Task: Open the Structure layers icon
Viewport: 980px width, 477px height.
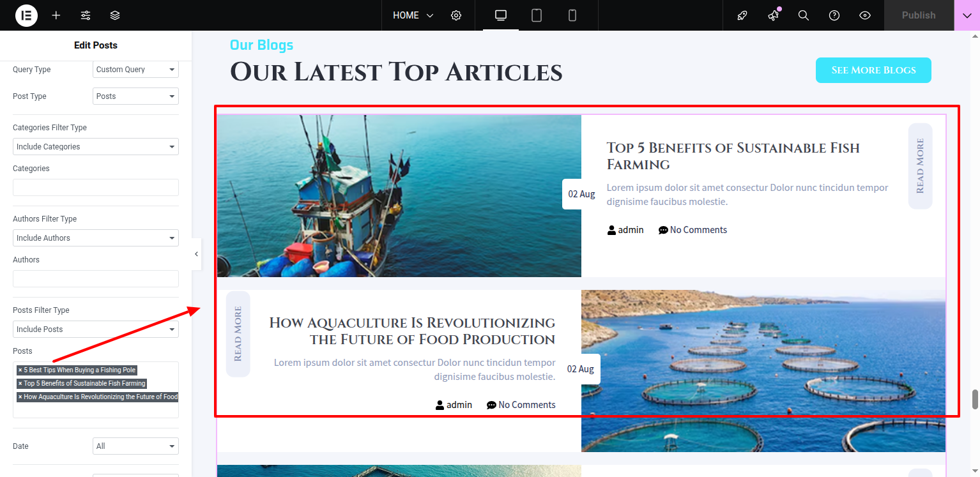Action: [115, 15]
